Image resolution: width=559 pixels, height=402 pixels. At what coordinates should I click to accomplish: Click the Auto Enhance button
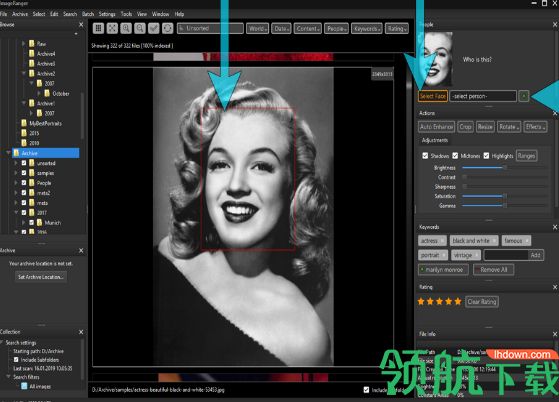coord(436,127)
